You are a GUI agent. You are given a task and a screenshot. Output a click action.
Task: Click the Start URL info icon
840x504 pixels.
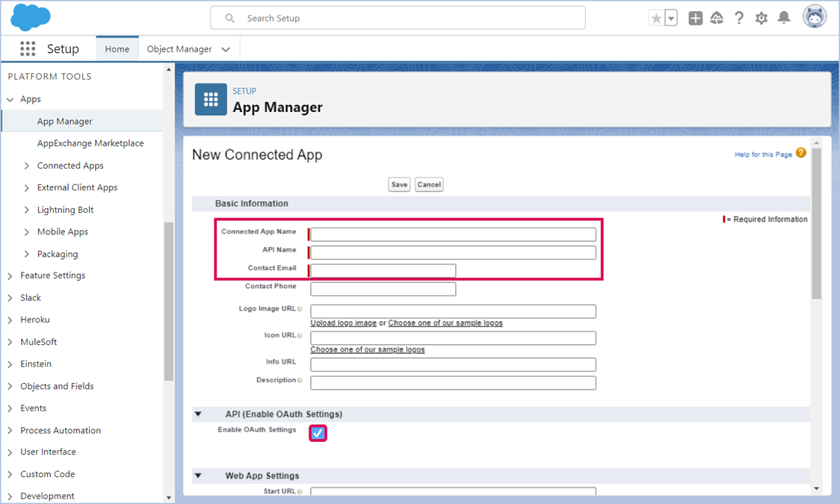click(x=300, y=492)
